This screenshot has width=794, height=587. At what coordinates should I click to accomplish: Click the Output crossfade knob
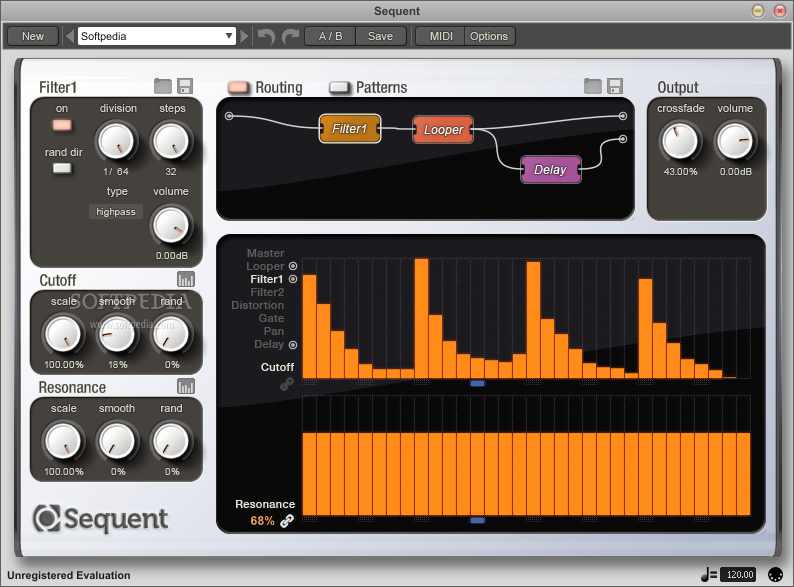click(x=680, y=141)
